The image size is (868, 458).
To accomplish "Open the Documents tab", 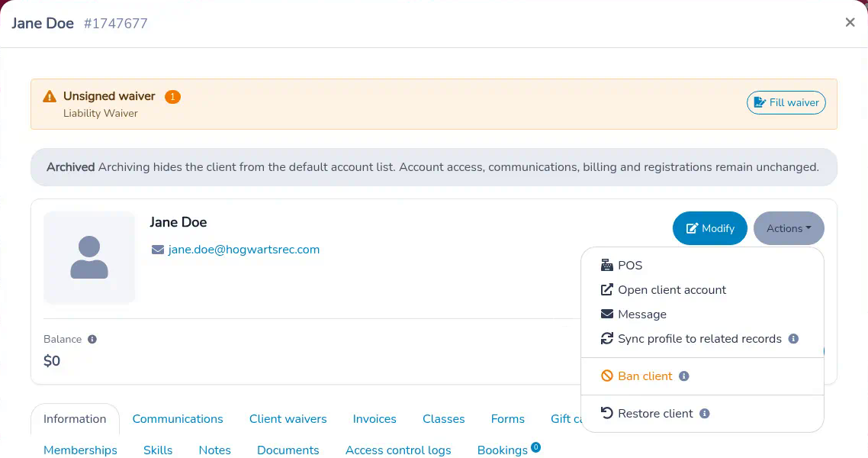I will (288, 450).
